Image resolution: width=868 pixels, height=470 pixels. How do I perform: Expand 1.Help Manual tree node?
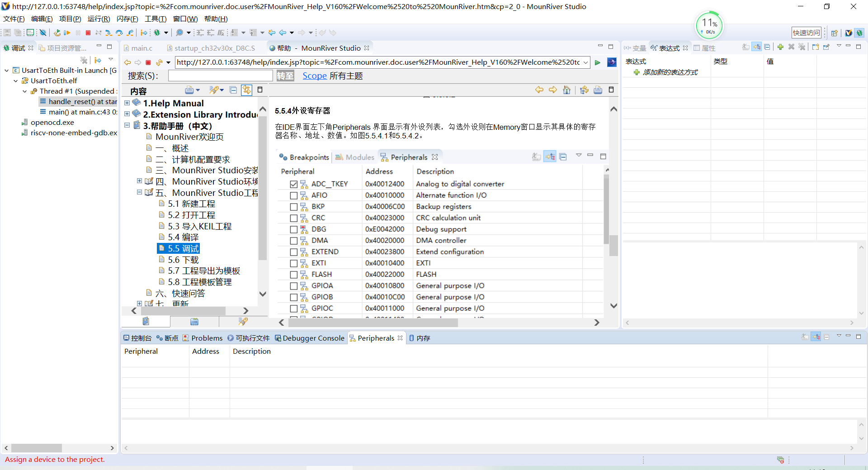127,103
